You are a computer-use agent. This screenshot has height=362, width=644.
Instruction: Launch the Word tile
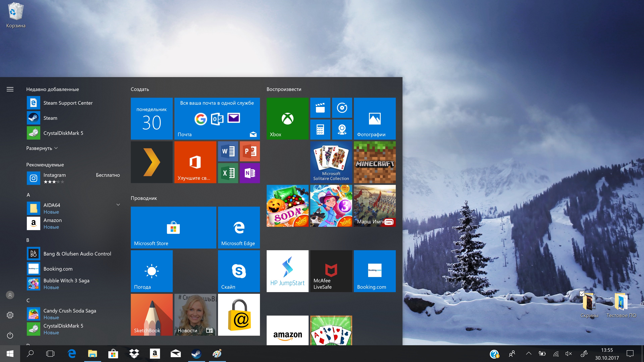click(x=228, y=151)
